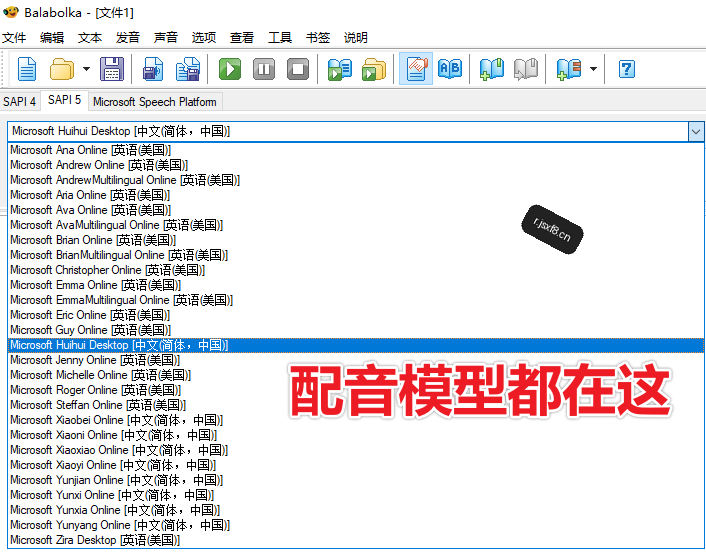The height and width of the screenshot is (552, 706).
Task: Open the 查看 menu
Action: [x=242, y=37]
